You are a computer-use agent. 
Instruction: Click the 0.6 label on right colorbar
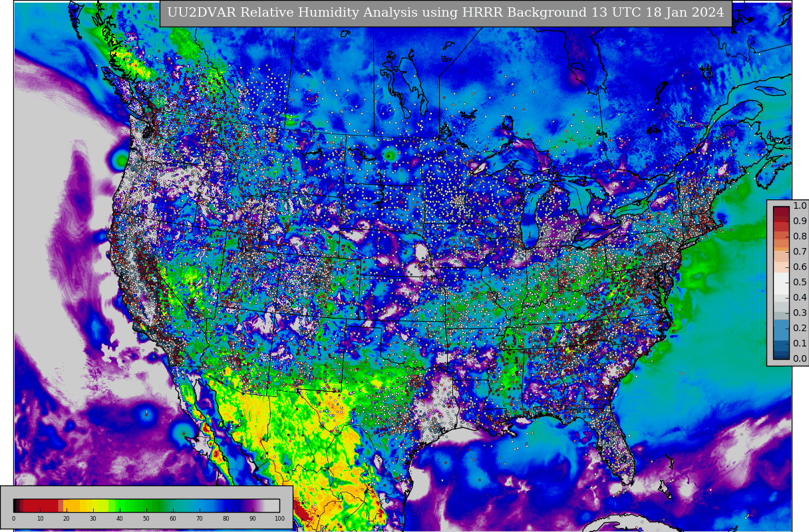click(x=800, y=267)
